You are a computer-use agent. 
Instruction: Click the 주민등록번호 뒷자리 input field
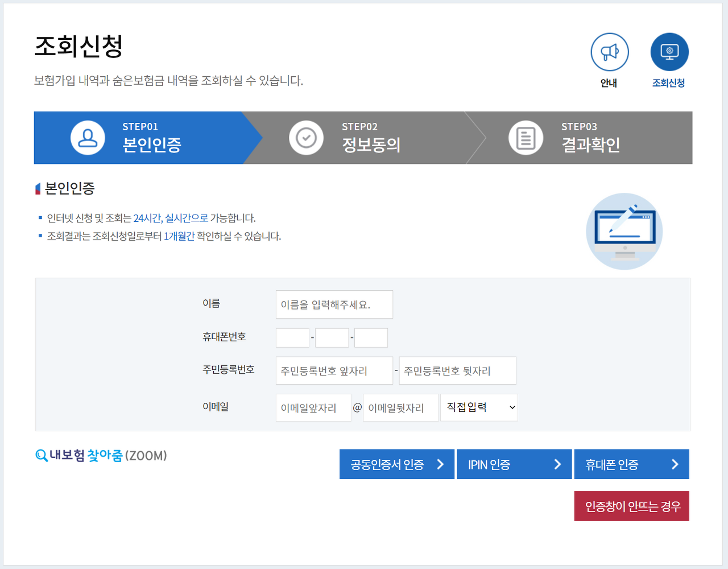[457, 371]
